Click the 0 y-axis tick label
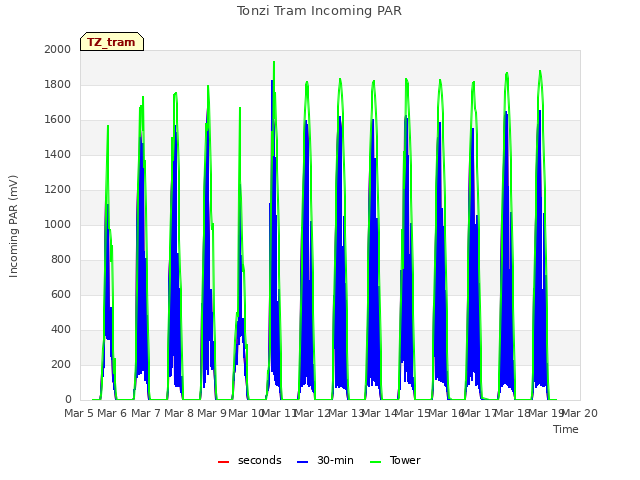This screenshot has width=640, height=480. point(68,400)
